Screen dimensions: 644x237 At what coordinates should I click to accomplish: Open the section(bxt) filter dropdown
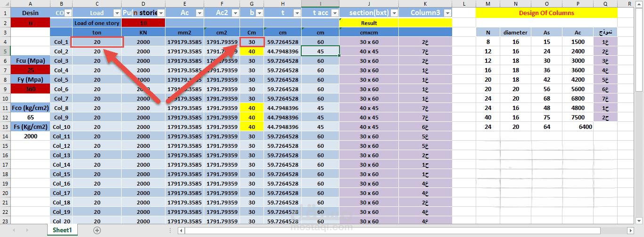pyautogui.click(x=394, y=13)
